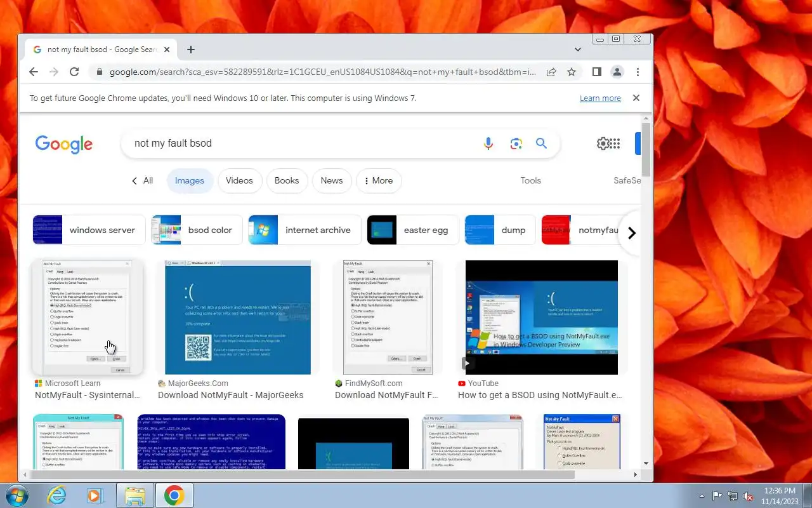Open the Microsoft Learn NotMyFault image
The height and width of the screenshot is (508, 812).
[88, 317]
